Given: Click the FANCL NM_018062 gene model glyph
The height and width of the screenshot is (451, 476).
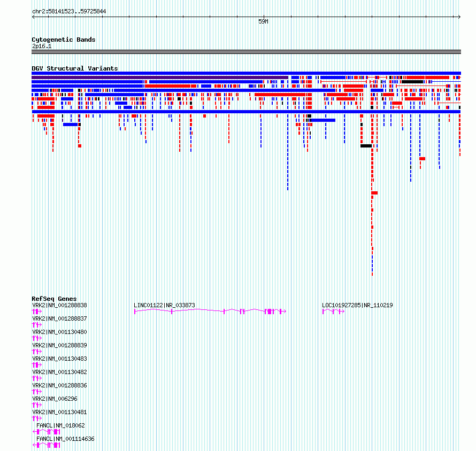Looking at the screenshot, I should click(x=46, y=432).
